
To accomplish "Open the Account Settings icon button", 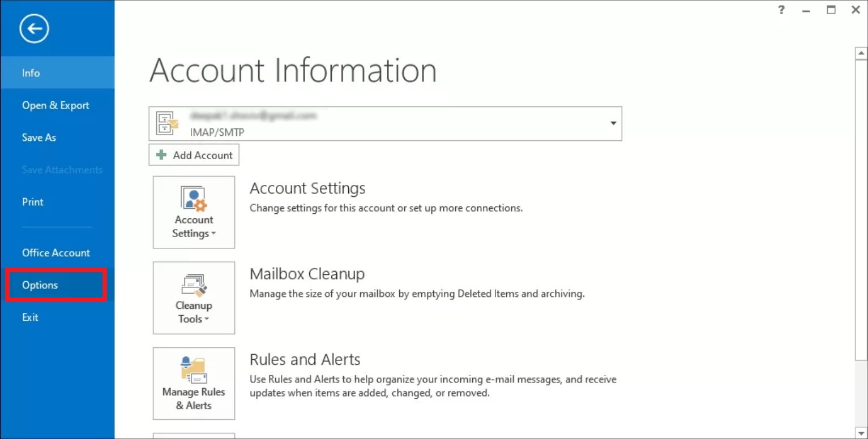I will [x=194, y=212].
